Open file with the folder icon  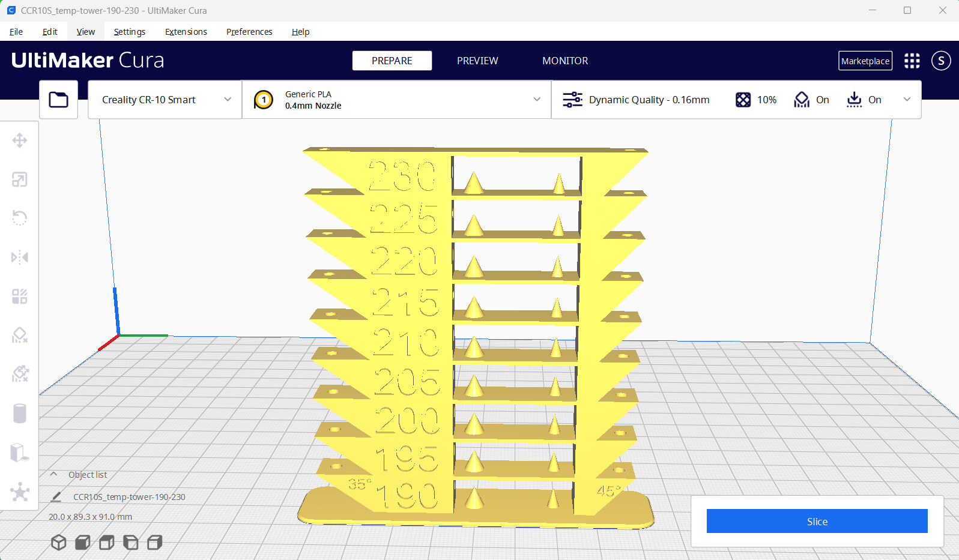[x=58, y=100]
